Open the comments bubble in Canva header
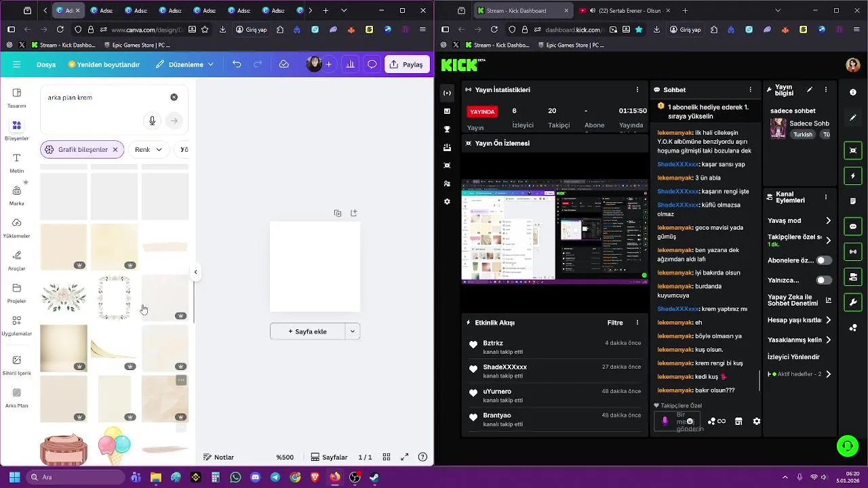 click(x=372, y=64)
